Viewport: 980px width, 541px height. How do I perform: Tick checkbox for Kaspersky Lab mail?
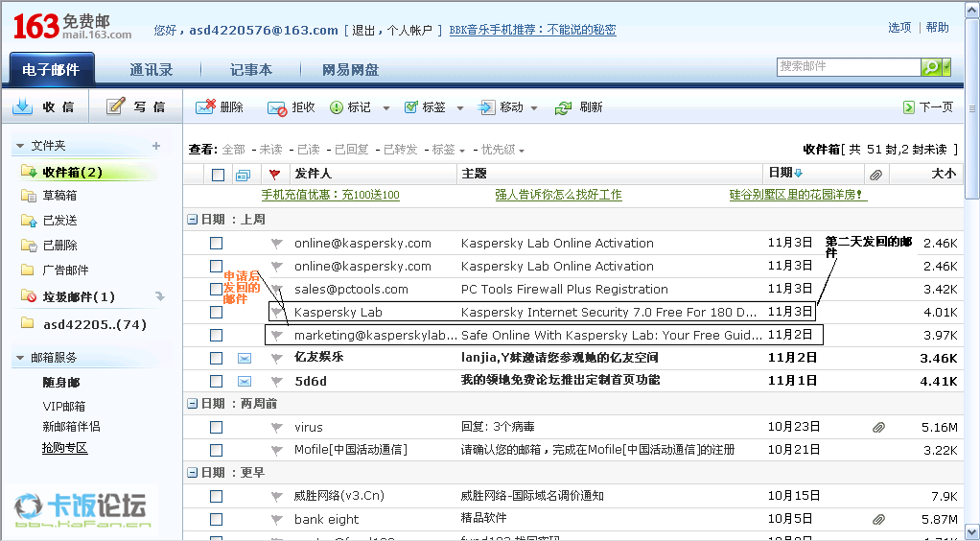click(x=217, y=312)
